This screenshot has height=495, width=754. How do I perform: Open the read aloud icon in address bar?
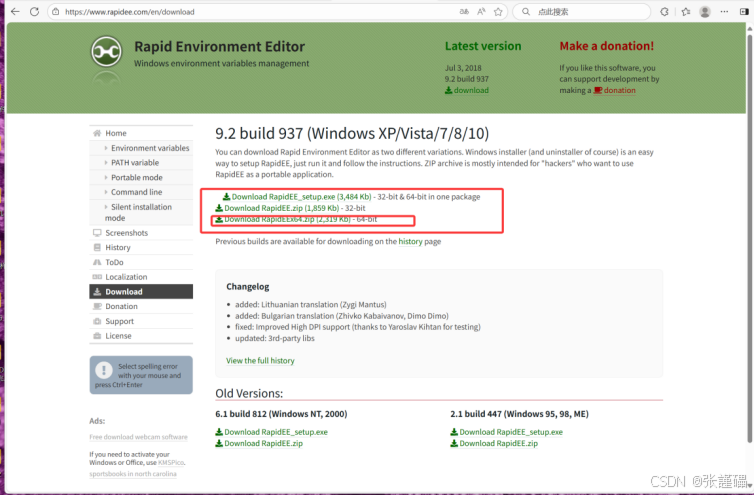click(481, 12)
